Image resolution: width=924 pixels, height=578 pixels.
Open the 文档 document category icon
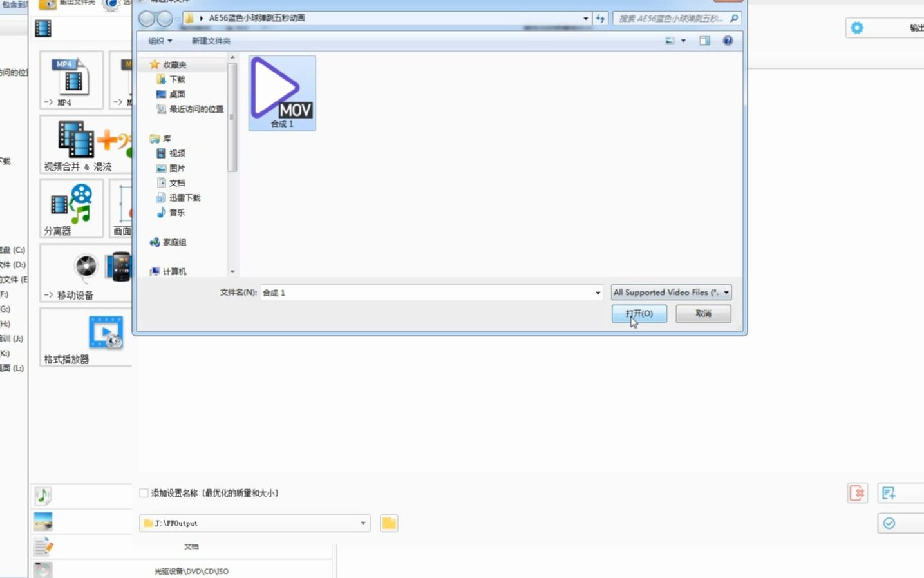pyautogui.click(x=42, y=546)
